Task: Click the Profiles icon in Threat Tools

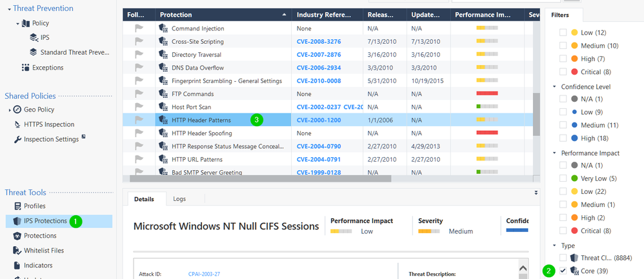Action: click(x=17, y=206)
